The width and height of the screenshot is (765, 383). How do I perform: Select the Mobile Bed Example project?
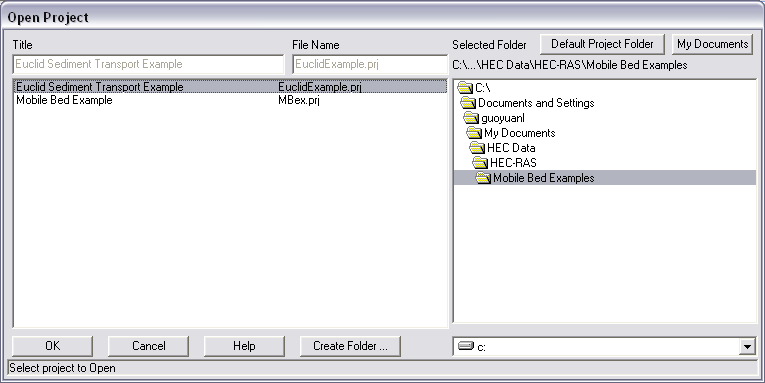click(x=230, y=100)
